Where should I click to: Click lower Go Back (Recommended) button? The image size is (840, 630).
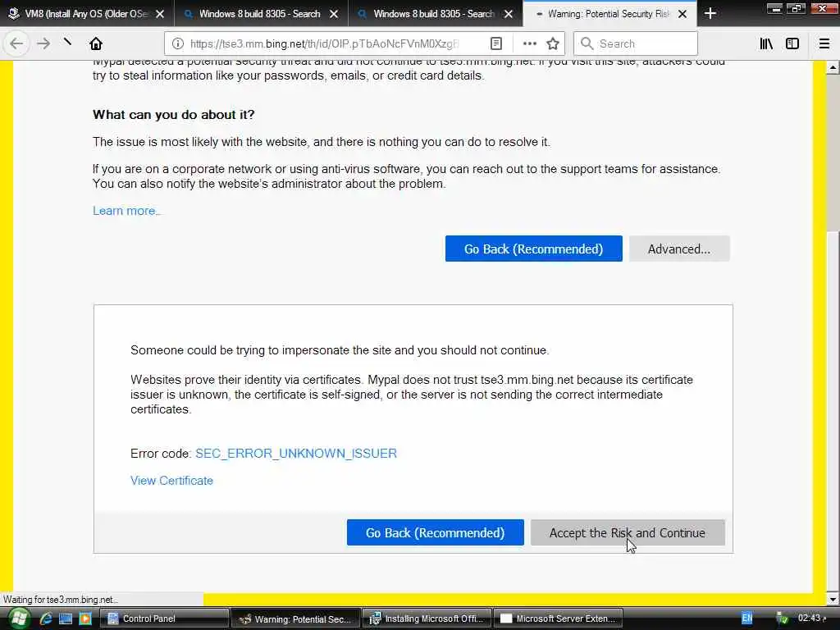point(435,532)
